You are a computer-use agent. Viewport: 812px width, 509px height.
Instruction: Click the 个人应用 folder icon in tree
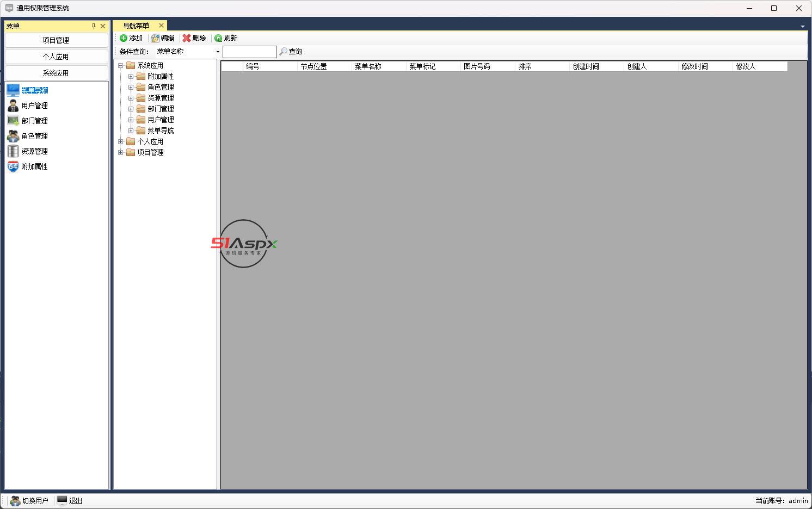point(131,141)
